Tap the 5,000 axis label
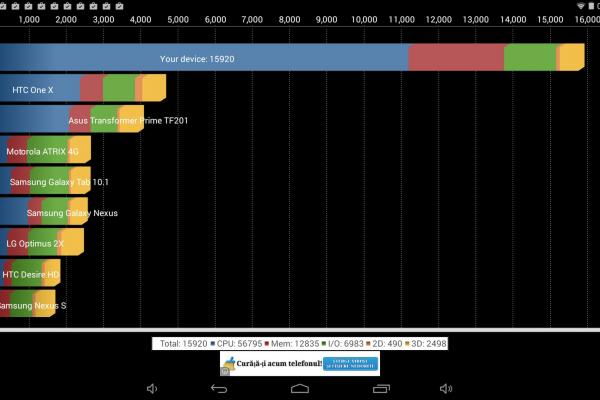 click(x=178, y=20)
